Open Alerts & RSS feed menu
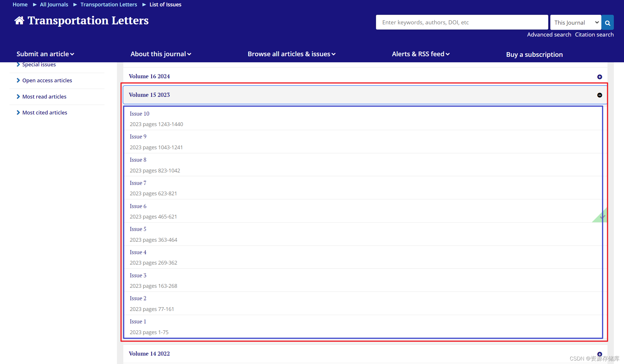The image size is (624, 364). pyautogui.click(x=421, y=54)
